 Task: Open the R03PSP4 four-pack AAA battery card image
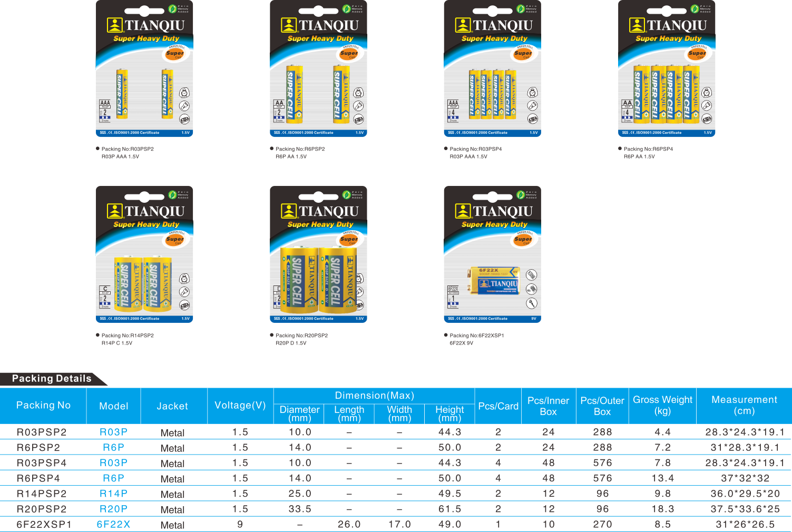click(493, 68)
